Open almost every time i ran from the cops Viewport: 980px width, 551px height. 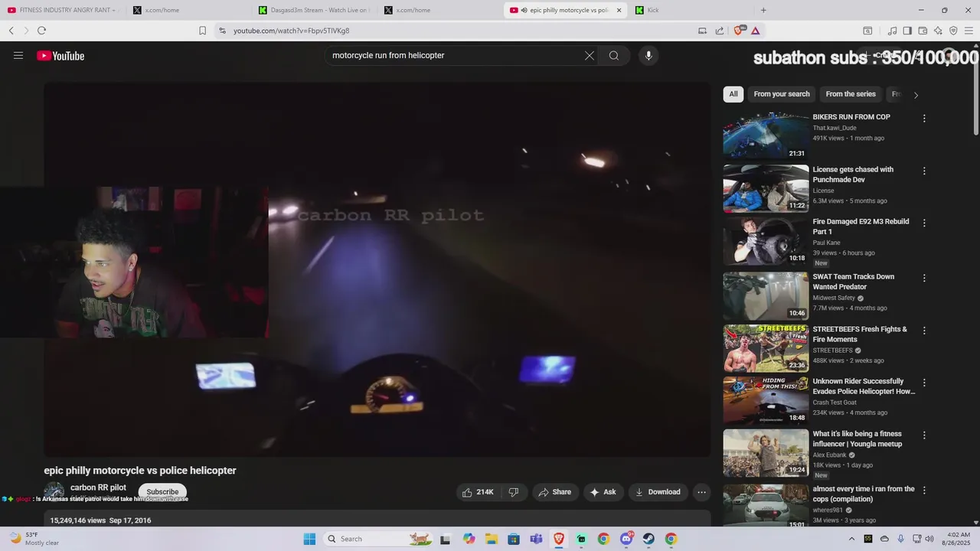point(864,494)
